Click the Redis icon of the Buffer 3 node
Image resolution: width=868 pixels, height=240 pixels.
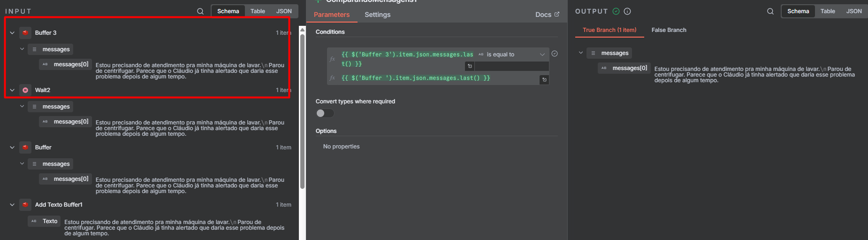pos(25,33)
